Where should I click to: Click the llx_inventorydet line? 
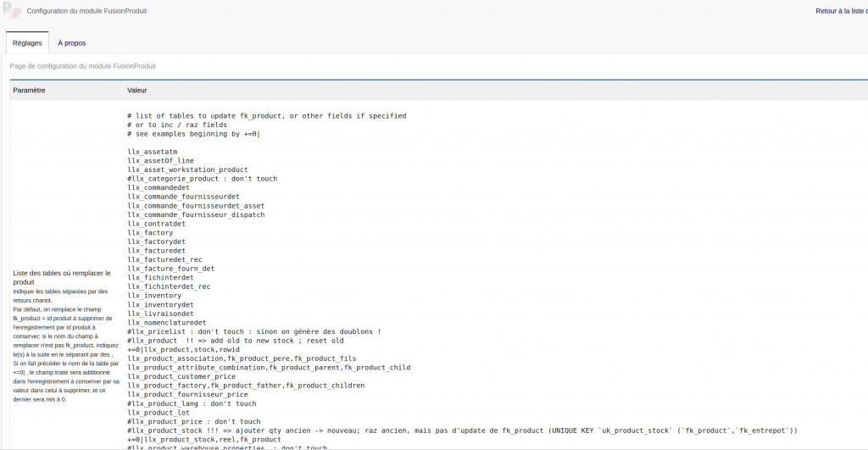(160, 305)
